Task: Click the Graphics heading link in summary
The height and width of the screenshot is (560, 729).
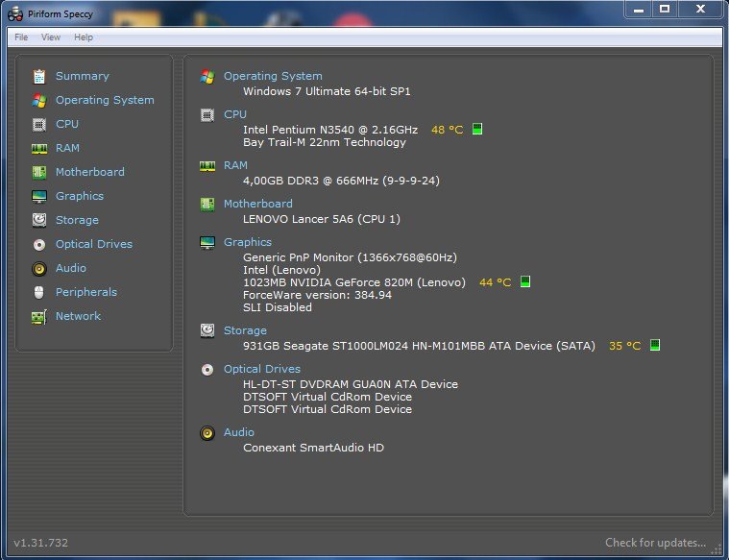Action: (248, 242)
